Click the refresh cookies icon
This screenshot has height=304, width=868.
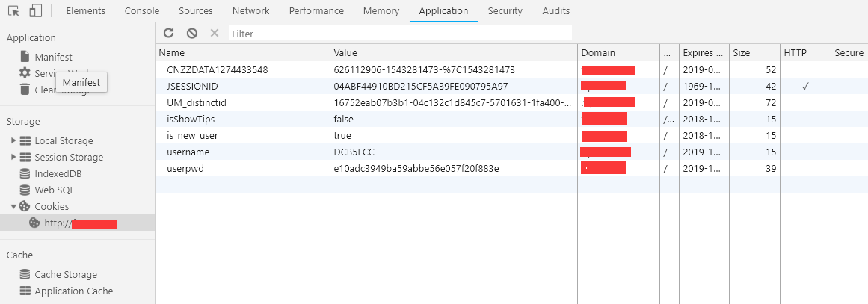(169, 34)
